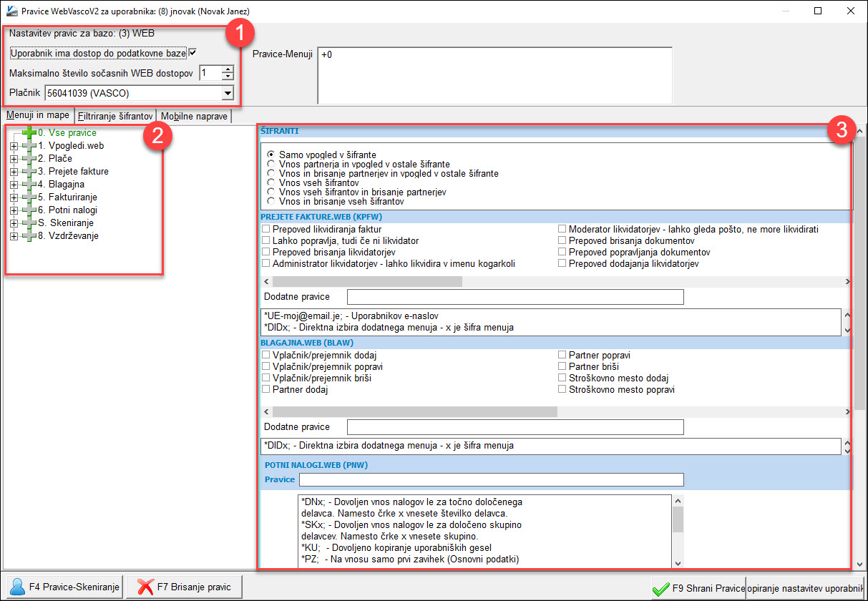Check 'Moderator likvidatorjev' checkbox
Screen dimensions: 868x601
(562, 229)
